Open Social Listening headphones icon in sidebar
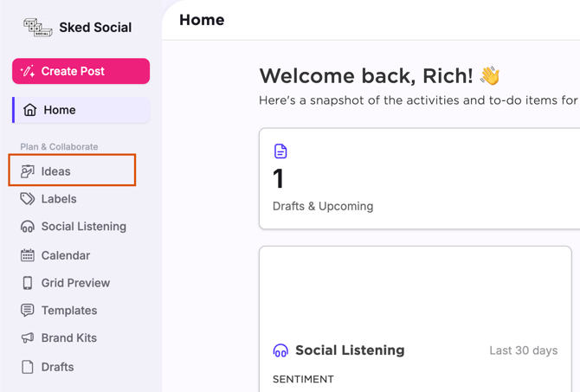Viewport: 580px width, 392px height. tap(28, 227)
